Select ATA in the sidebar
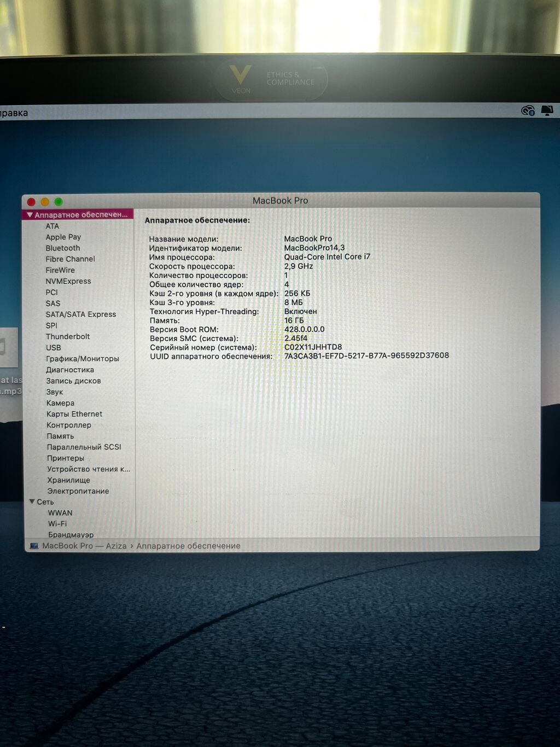 [52, 226]
